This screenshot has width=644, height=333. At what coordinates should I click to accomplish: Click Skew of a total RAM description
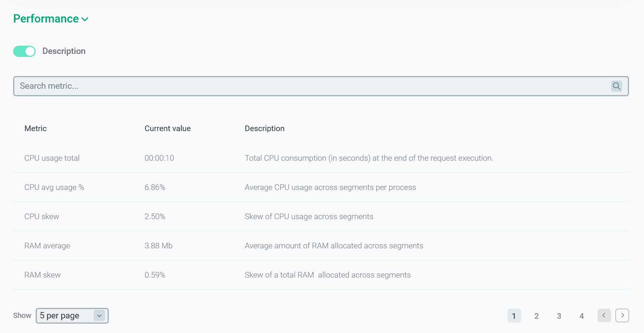click(x=327, y=275)
